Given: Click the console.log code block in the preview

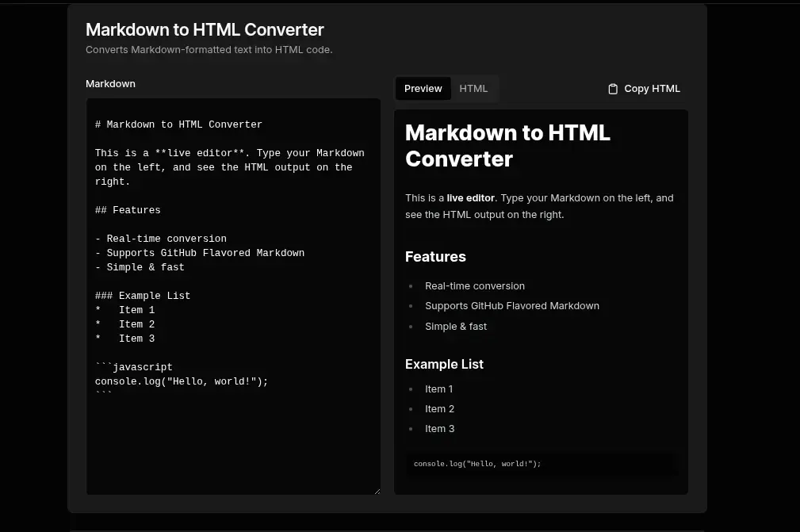Looking at the screenshot, I should tap(477, 463).
